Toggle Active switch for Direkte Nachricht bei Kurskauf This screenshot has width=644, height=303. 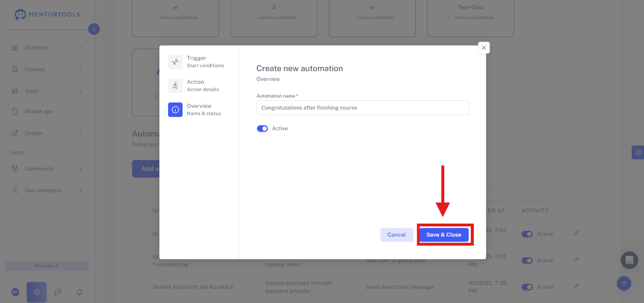[527, 287]
